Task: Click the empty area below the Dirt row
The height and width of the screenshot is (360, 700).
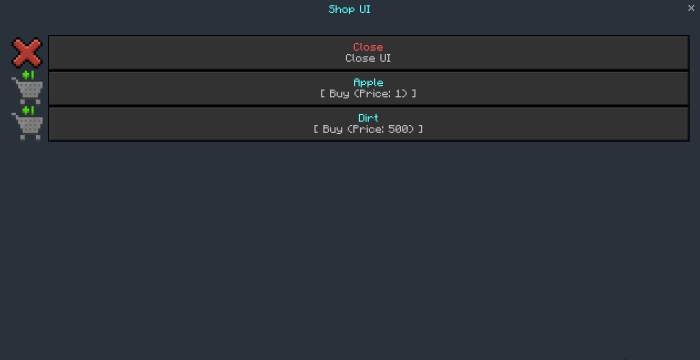Action: point(350,250)
